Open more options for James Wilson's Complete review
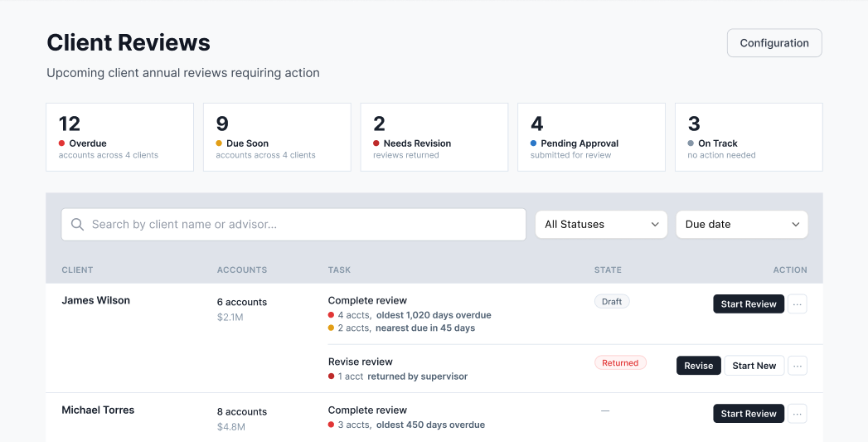The height and width of the screenshot is (442, 868). click(x=797, y=304)
